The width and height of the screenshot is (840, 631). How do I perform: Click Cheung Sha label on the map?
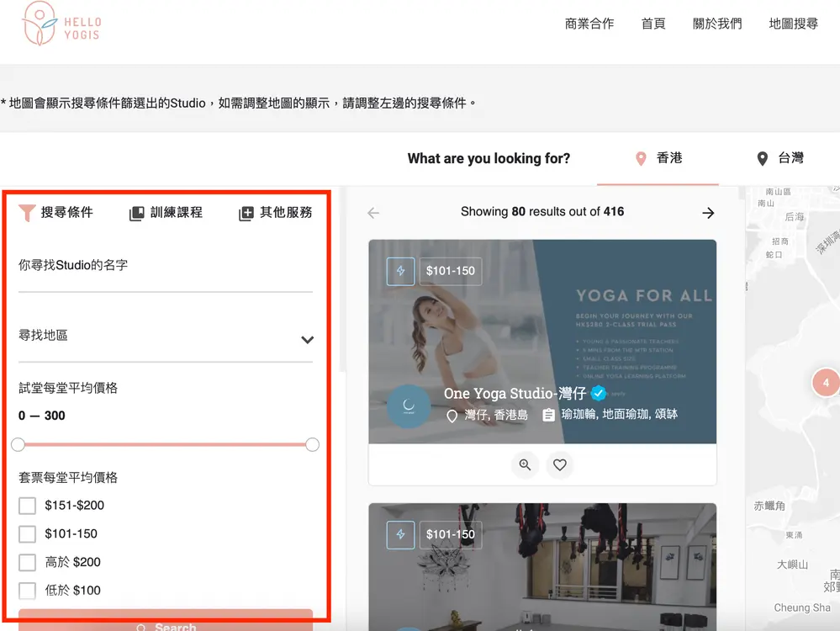(802, 607)
